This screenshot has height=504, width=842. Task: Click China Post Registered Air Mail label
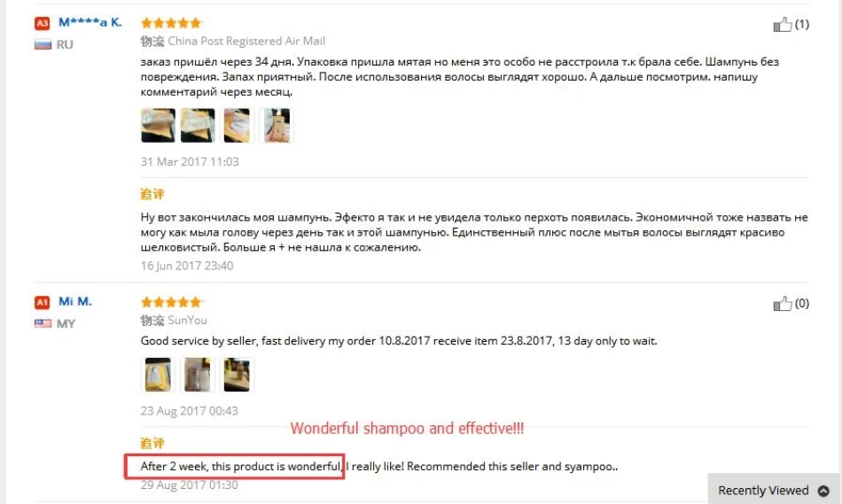[x=246, y=42]
